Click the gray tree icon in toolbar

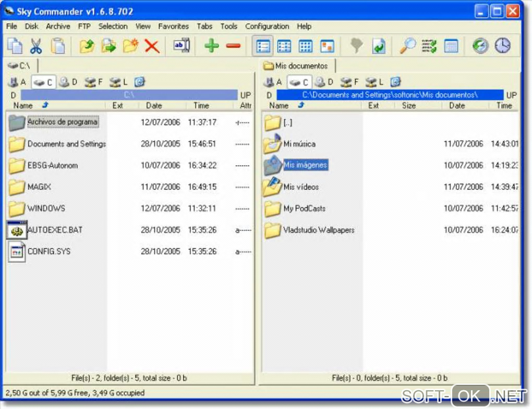tap(356, 46)
